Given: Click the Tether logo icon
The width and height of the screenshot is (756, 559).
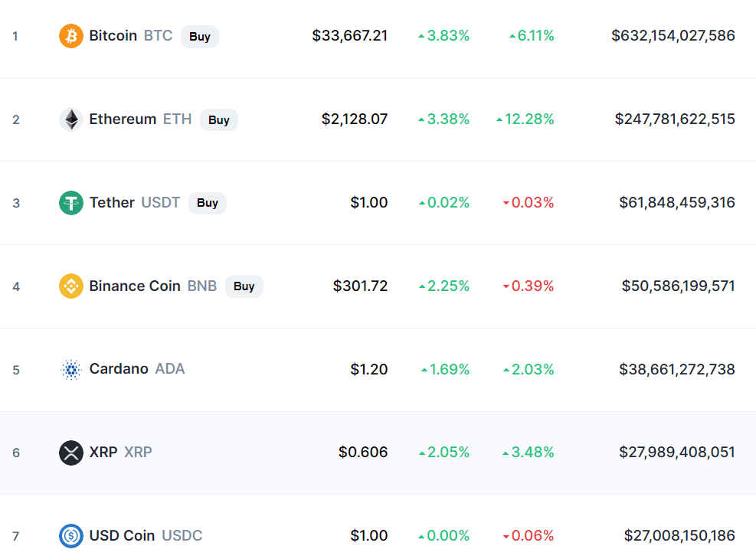Looking at the screenshot, I should 71,203.
